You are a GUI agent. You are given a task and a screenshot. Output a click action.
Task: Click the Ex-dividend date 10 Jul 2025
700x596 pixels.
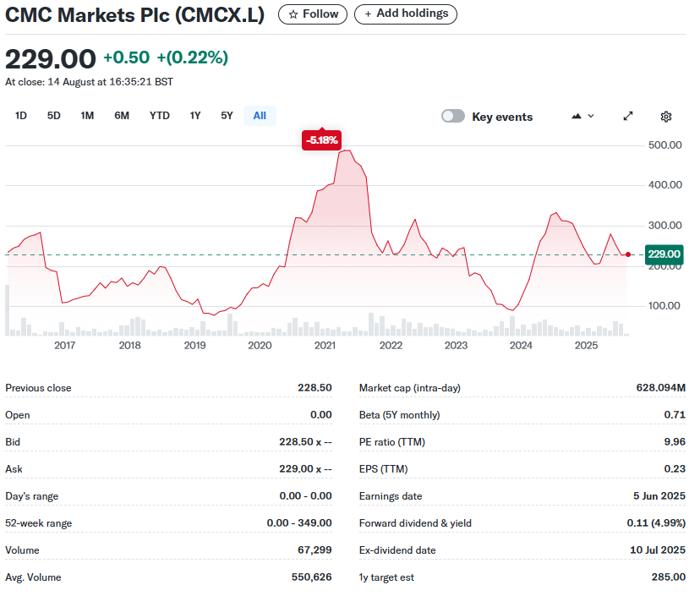pyautogui.click(x=658, y=550)
